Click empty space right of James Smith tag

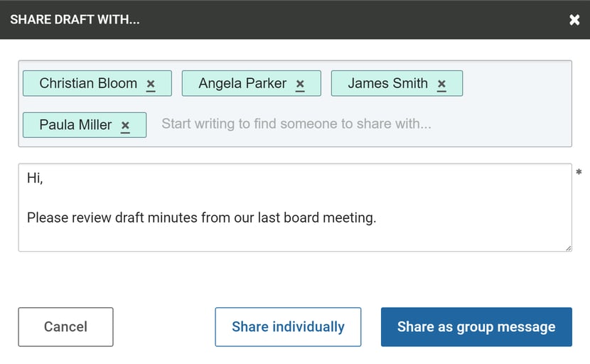click(516, 83)
